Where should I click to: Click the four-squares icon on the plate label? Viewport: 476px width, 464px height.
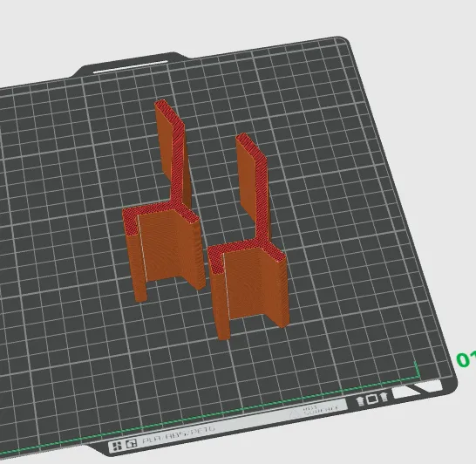click(116, 446)
